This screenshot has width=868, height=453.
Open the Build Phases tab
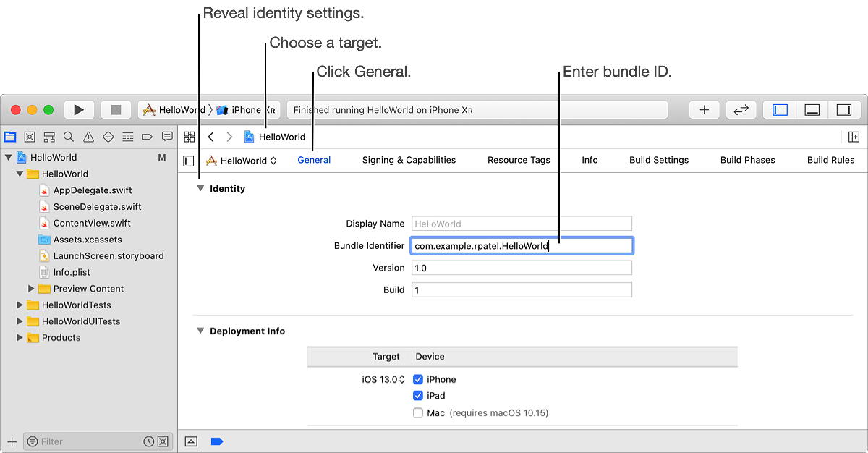click(x=747, y=160)
